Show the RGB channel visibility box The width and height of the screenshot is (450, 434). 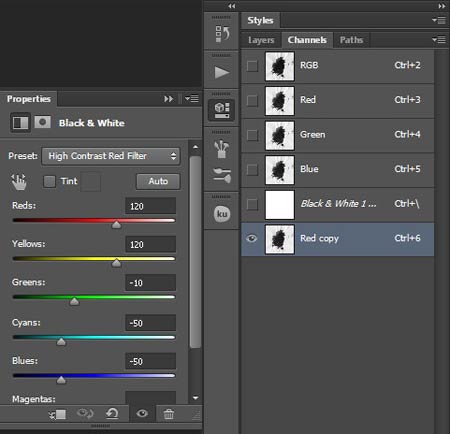click(x=252, y=66)
